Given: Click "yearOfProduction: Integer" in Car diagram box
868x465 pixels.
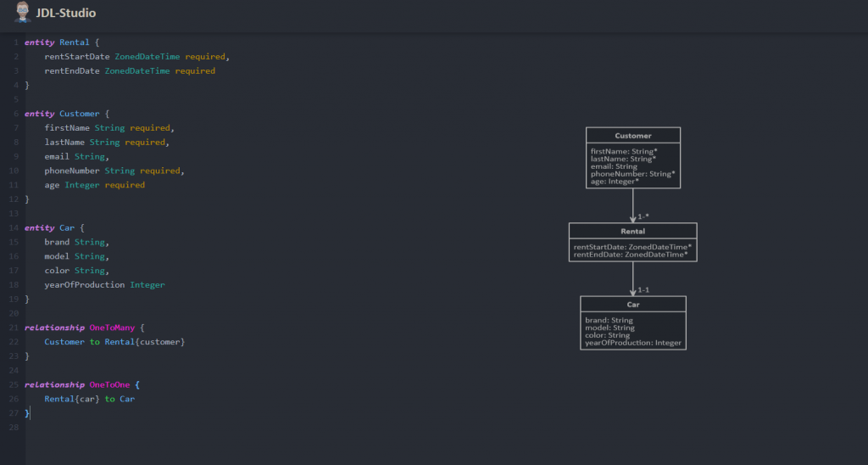Looking at the screenshot, I should coord(633,343).
